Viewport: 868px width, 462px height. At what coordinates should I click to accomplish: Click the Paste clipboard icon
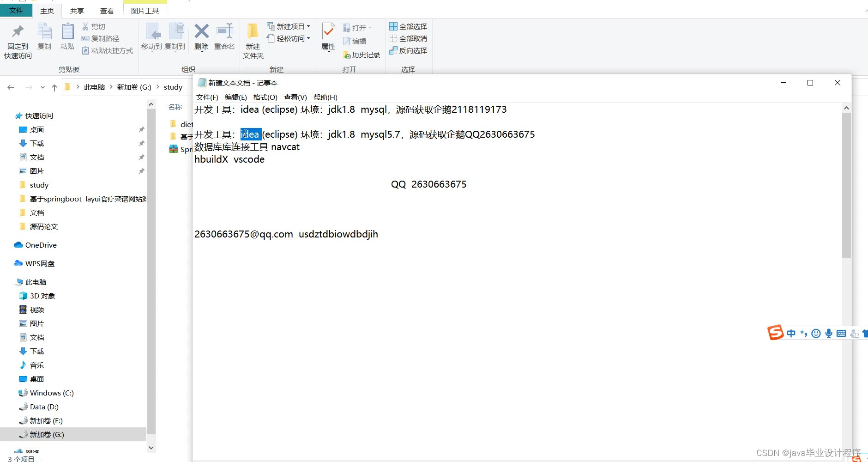(67, 36)
